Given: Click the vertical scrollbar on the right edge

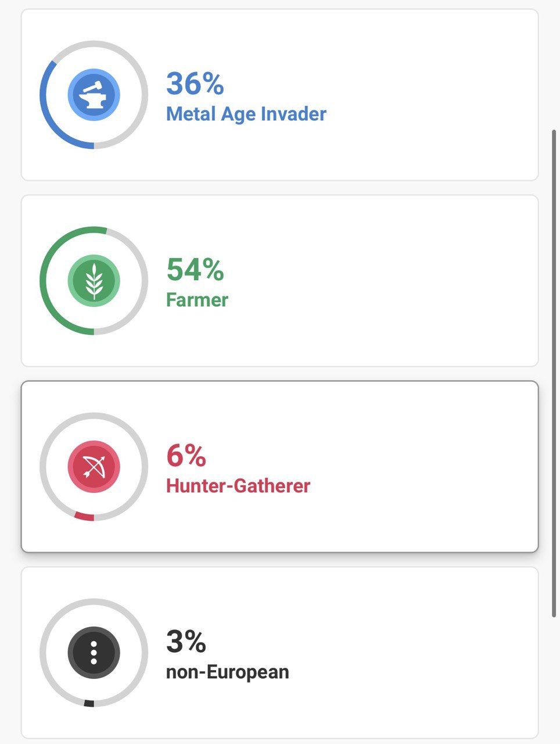Looking at the screenshot, I should click(x=554, y=373).
